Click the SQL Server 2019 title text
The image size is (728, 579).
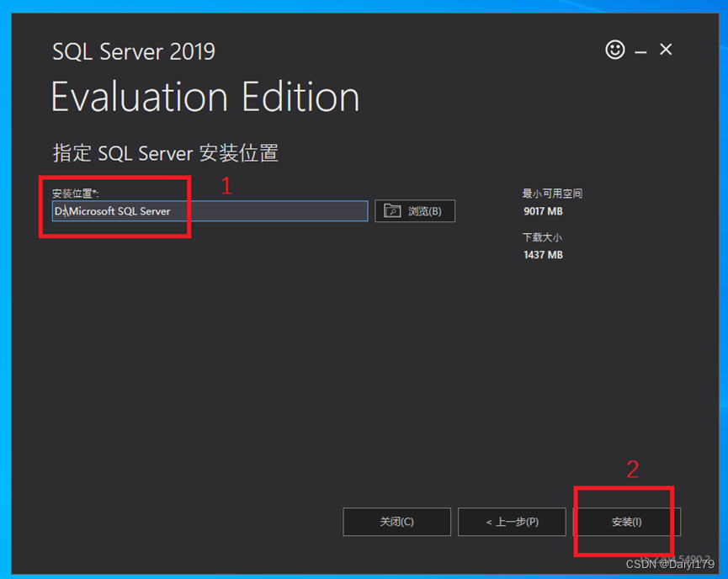[134, 51]
